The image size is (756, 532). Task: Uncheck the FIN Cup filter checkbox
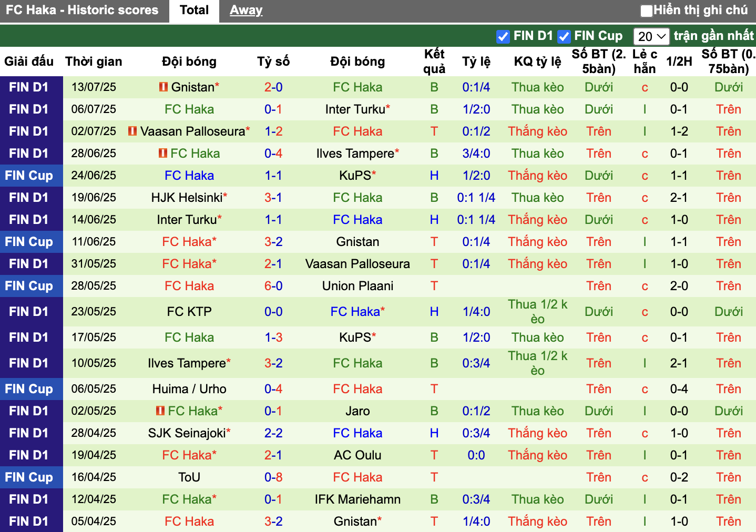pyautogui.click(x=564, y=36)
